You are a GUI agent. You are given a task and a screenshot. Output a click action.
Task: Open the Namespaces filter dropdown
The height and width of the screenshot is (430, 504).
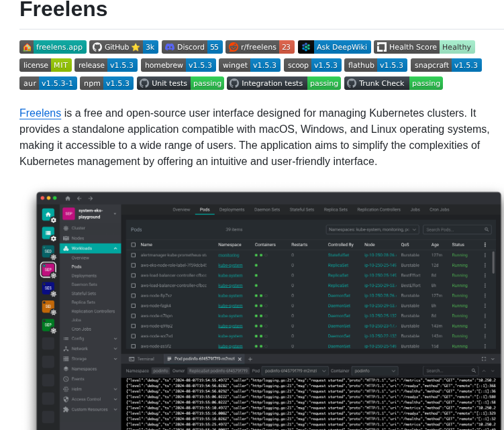[x=372, y=229]
